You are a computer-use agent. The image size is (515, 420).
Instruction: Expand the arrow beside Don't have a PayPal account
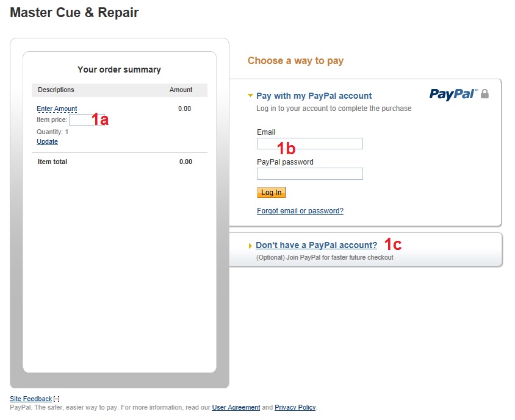[x=250, y=246]
